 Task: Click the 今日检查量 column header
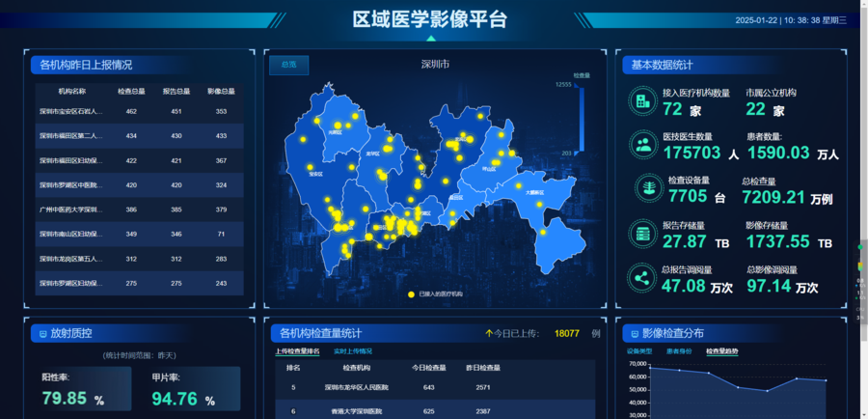tap(429, 368)
